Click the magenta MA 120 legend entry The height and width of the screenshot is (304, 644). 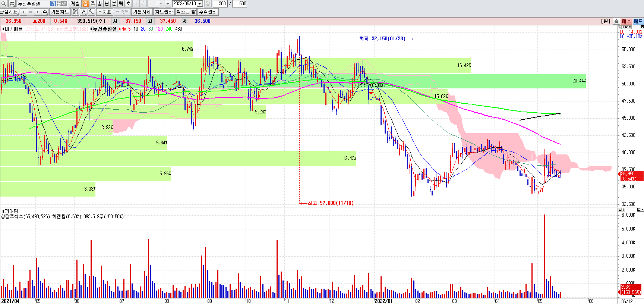(159, 29)
